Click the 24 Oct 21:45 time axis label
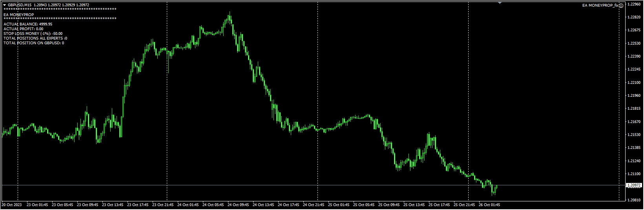Screen dimensions: 644x210 click(x=314, y=205)
